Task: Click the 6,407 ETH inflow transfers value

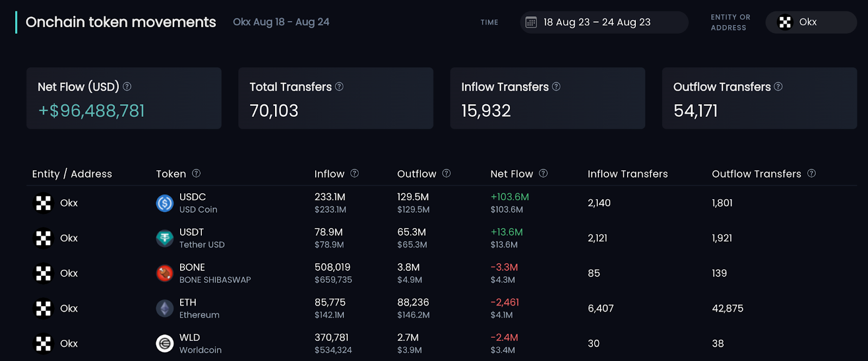Action: coord(601,308)
